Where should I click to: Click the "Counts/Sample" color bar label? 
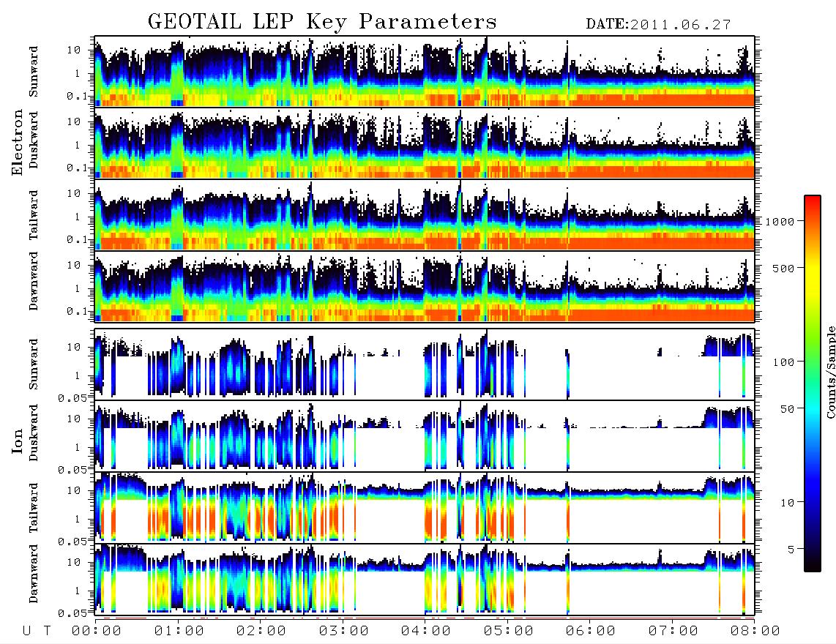click(x=830, y=372)
